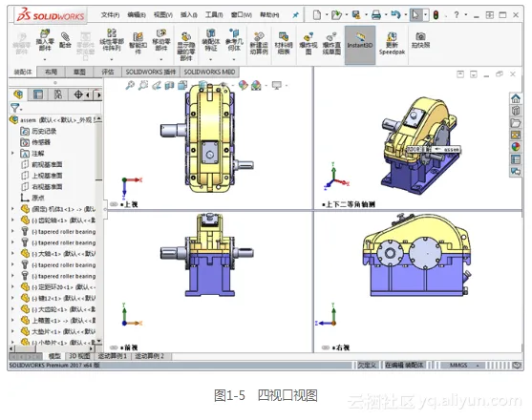Click the Edit Appearance color ball icon
Screen dimensions: 532x420
point(243,85)
